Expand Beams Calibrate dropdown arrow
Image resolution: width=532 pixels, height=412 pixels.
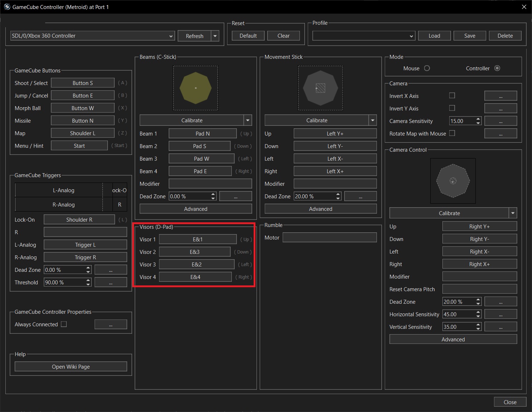click(248, 120)
